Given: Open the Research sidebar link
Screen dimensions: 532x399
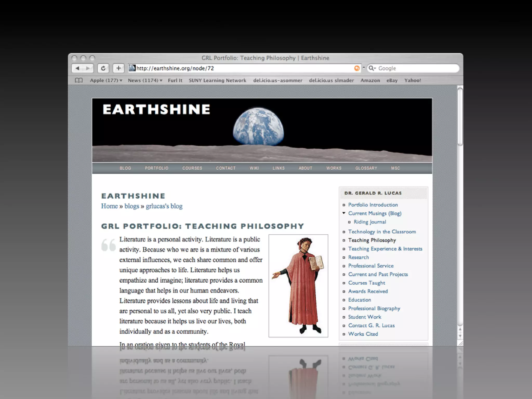Looking at the screenshot, I should (x=358, y=257).
